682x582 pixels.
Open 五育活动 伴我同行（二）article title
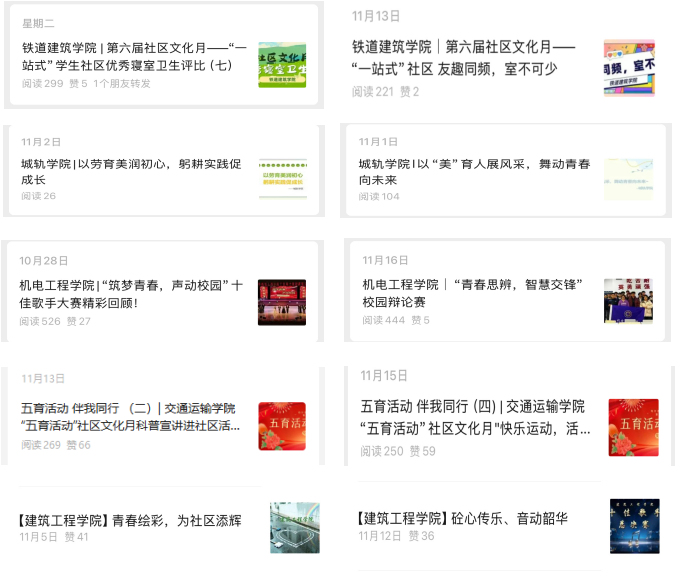131,416
